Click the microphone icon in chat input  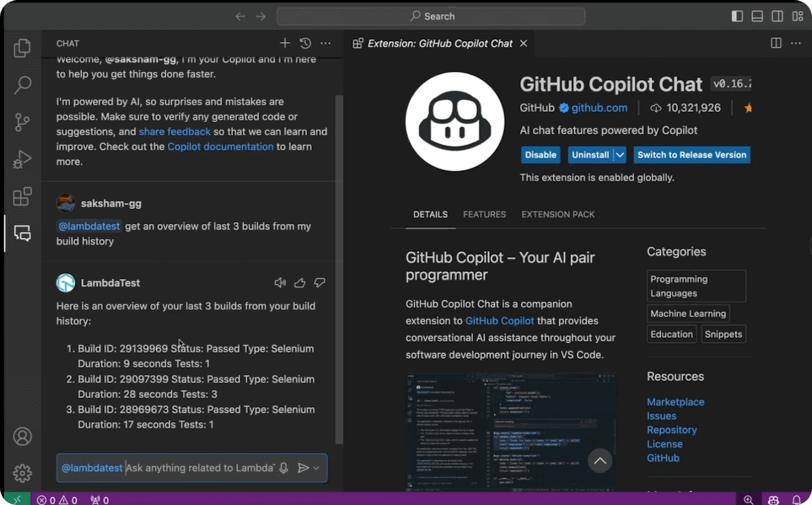pyautogui.click(x=284, y=468)
